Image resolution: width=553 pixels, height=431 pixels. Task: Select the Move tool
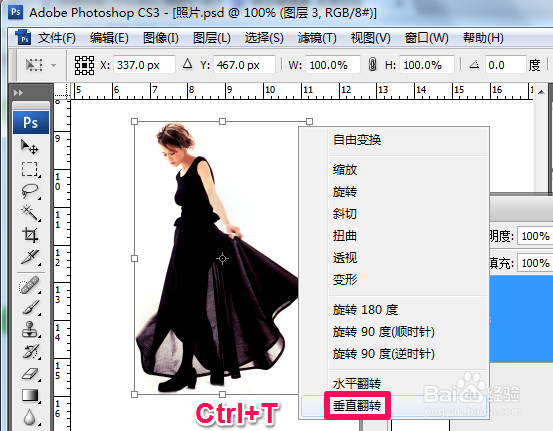pyautogui.click(x=30, y=146)
